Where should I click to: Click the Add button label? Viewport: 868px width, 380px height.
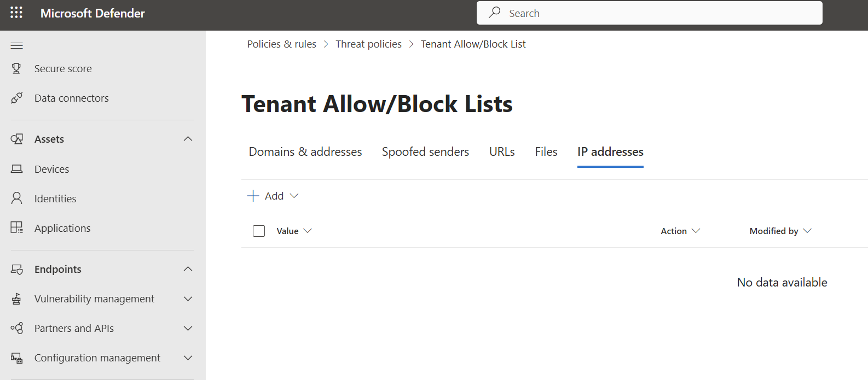274,196
